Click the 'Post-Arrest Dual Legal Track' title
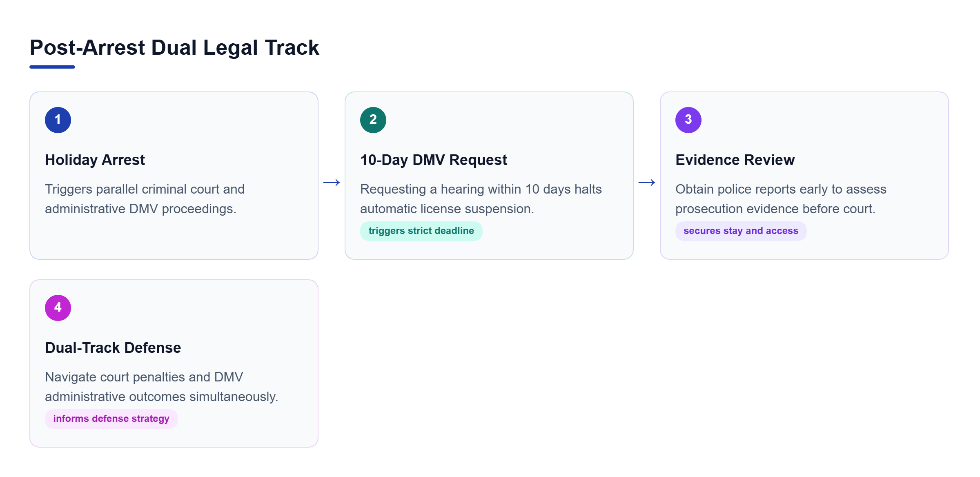This screenshot has width=980, height=477. click(x=174, y=47)
